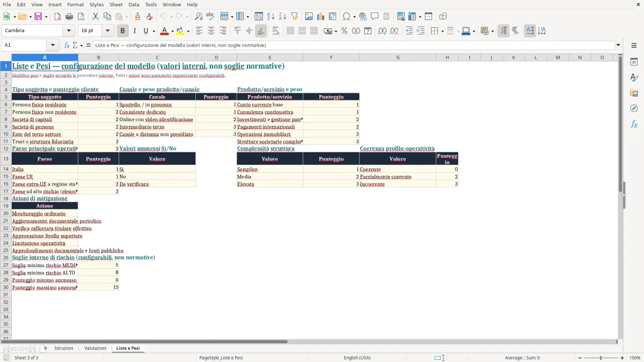Expand the Name Box dropdown
The height and width of the screenshot is (362, 644).
53,45
